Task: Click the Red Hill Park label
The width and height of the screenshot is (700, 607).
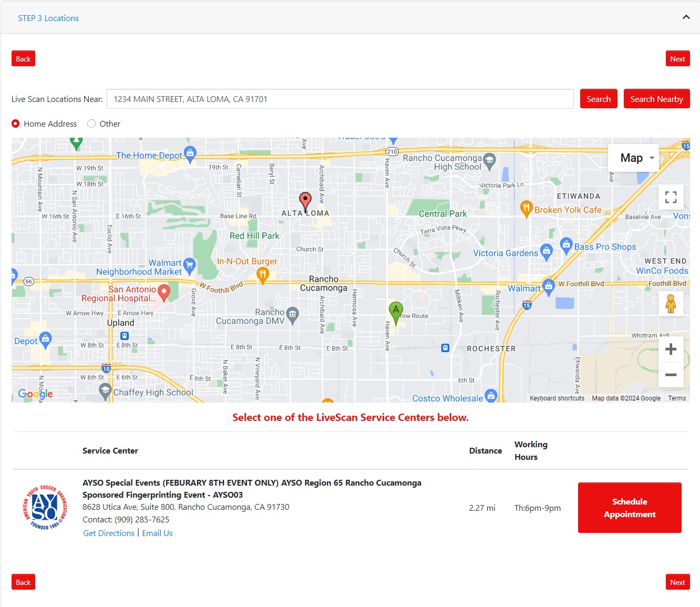Action: coord(254,236)
